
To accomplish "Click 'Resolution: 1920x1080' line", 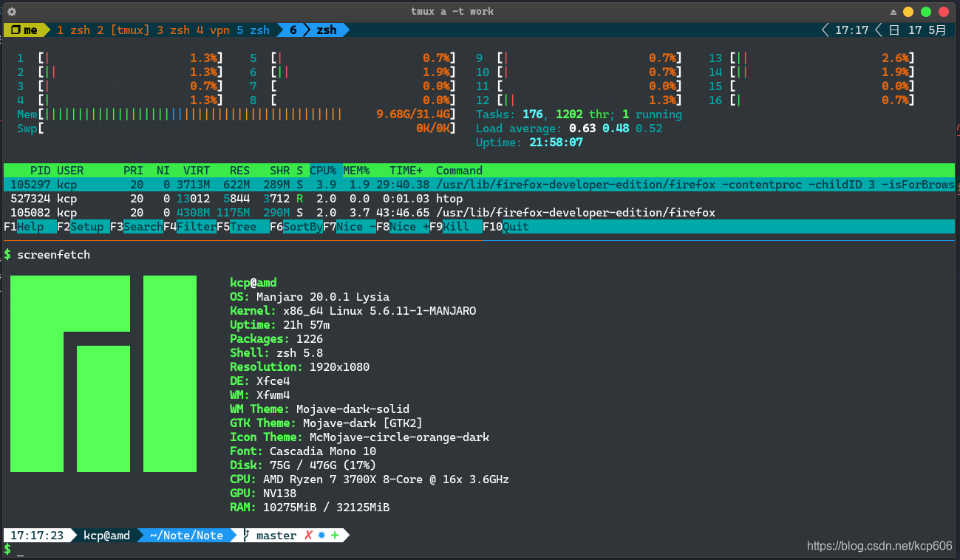I will click(299, 367).
